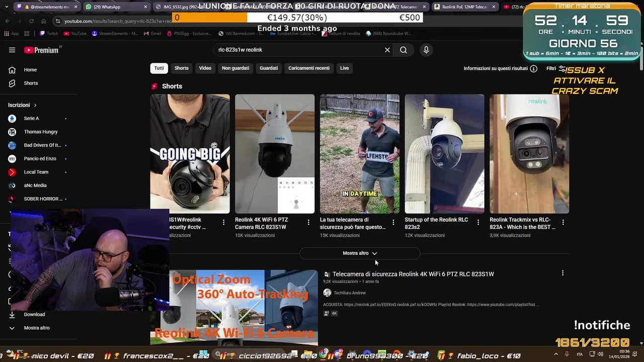644x362 pixels.
Task: Open options menu for S1W#reolink security short
Action: [224, 222]
